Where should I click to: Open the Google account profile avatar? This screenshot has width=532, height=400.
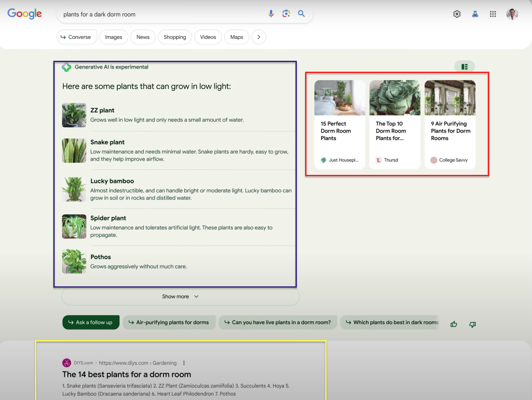point(512,14)
